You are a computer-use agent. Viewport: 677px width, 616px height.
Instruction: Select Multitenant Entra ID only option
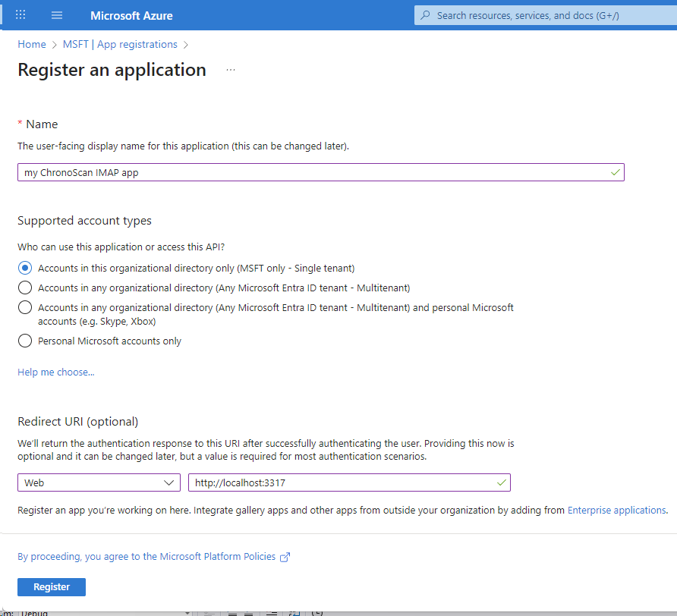25,288
